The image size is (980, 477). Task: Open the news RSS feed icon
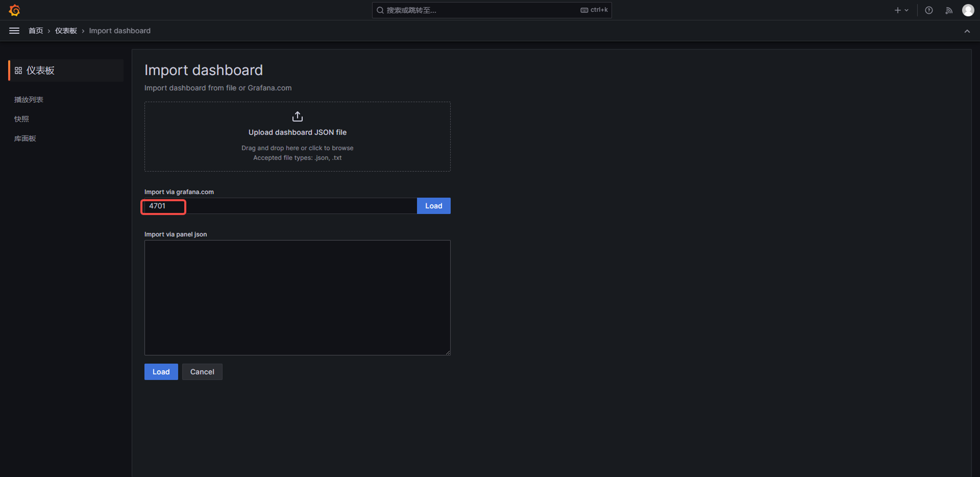(x=949, y=10)
